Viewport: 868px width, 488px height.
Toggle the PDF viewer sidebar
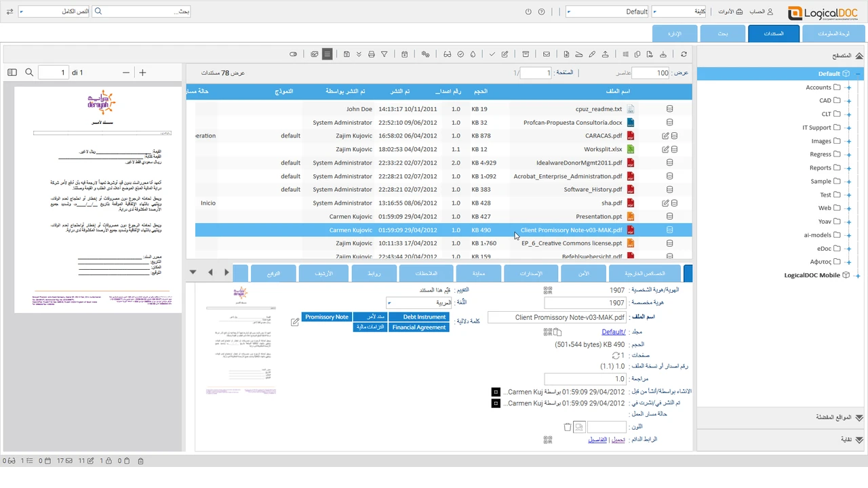[12, 73]
